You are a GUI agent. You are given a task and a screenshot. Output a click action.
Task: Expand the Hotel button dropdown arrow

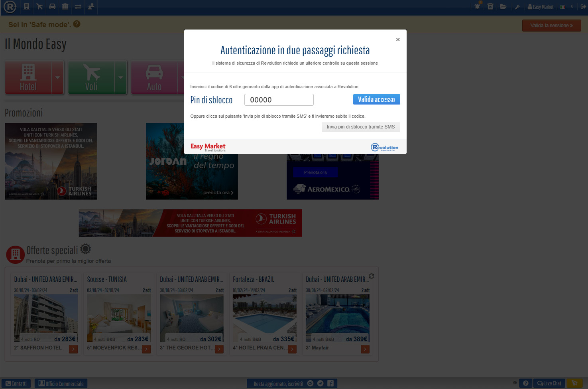point(57,77)
